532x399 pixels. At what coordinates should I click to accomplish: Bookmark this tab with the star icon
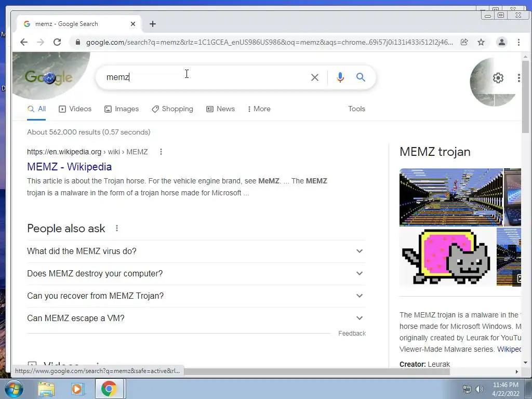tap(481, 42)
